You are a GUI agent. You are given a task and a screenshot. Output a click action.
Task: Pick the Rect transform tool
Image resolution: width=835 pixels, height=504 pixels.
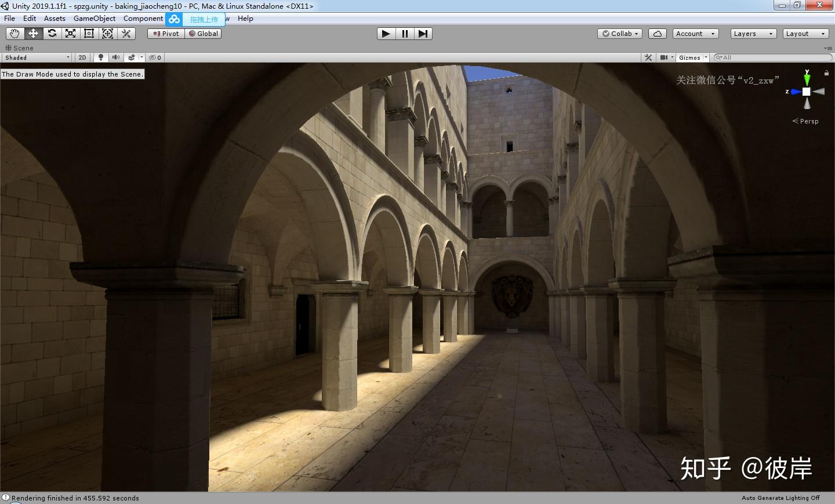click(89, 34)
